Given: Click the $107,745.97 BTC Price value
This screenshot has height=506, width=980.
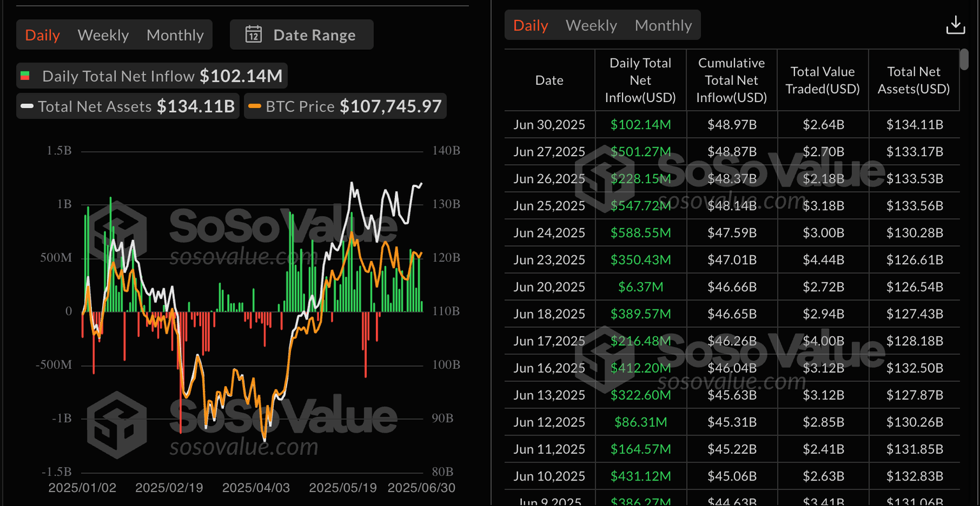Looking at the screenshot, I should point(390,106).
